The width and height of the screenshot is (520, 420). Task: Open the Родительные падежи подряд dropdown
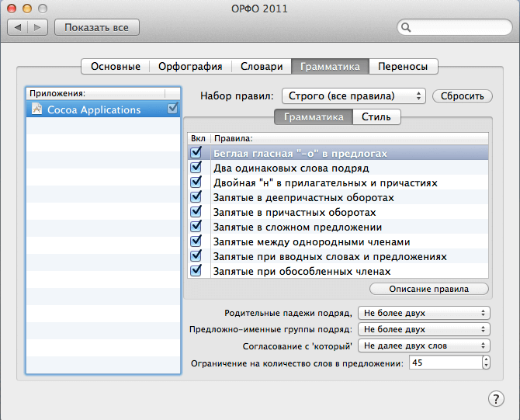click(x=424, y=313)
